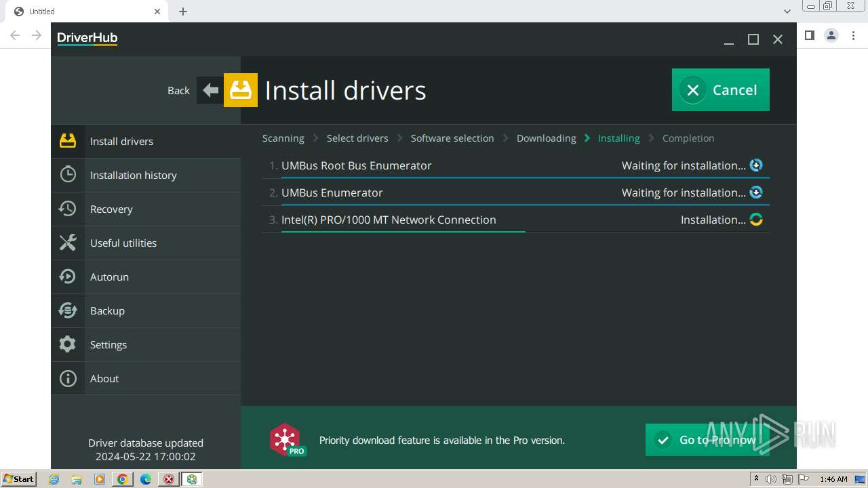This screenshot has width=868, height=488.
Task: Click the DriverHub logo
Action: (87, 39)
